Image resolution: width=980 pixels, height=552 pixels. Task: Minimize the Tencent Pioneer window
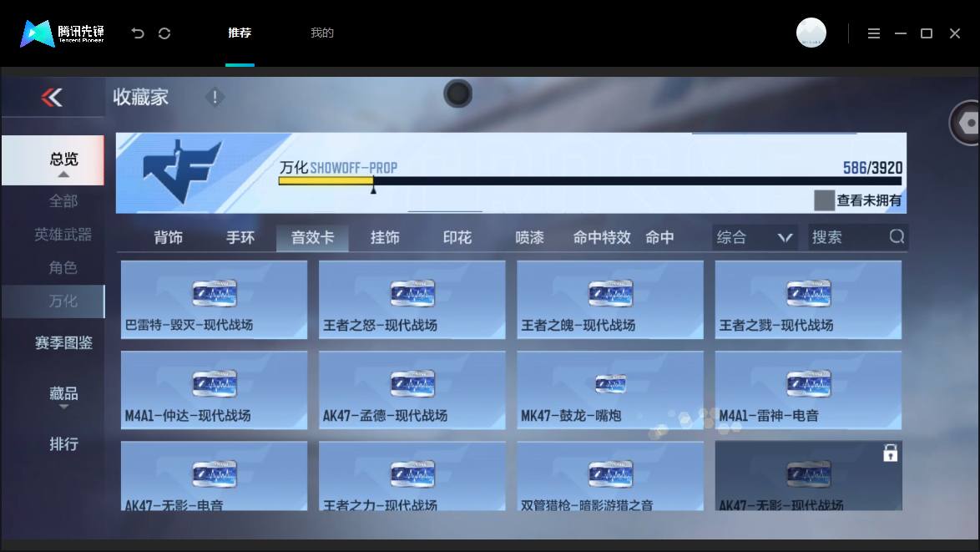[900, 33]
